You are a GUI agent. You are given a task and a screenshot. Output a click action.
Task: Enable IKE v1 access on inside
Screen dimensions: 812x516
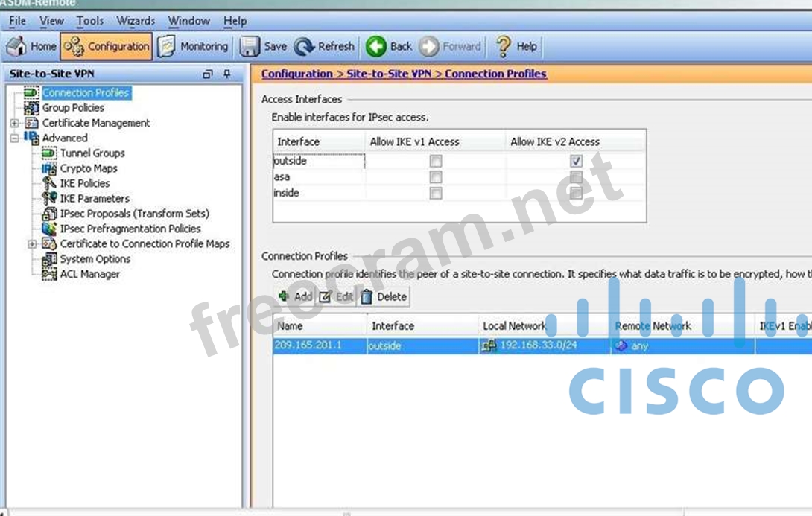click(436, 194)
